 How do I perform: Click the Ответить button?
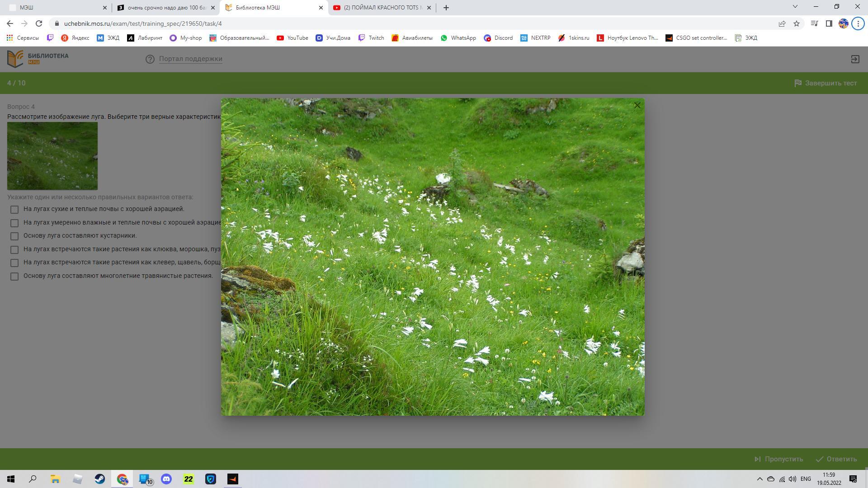point(836,459)
